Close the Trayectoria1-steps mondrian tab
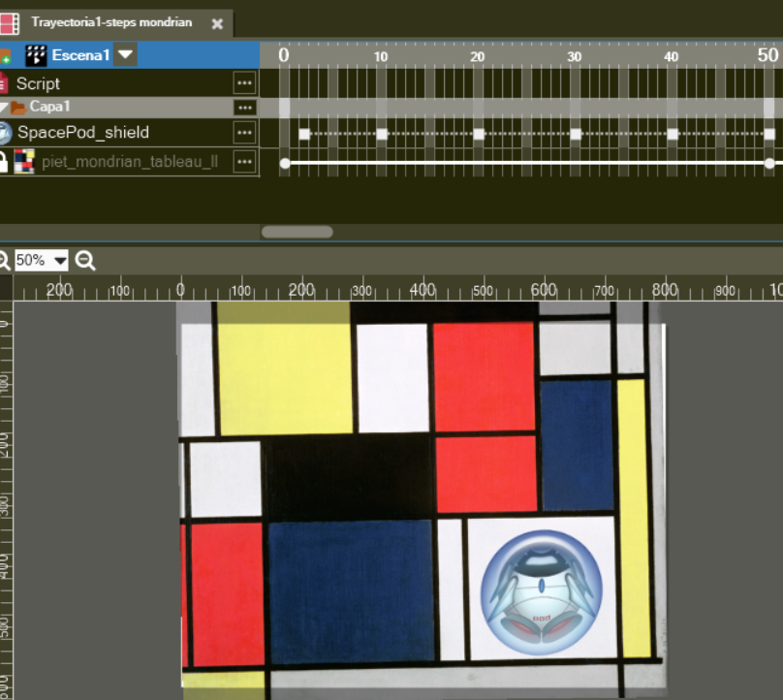The width and height of the screenshot is (783, 700). [x=217, y=23]
